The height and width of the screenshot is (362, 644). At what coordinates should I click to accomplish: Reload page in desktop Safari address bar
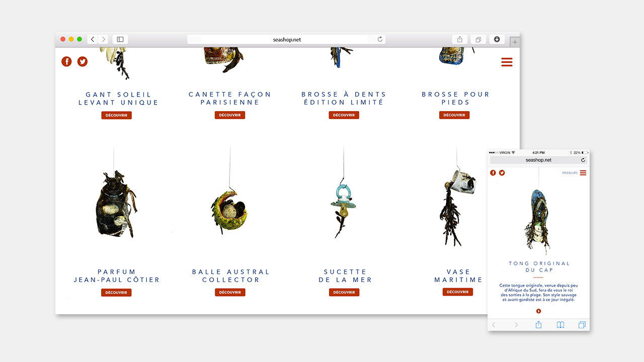pos(380,39)
